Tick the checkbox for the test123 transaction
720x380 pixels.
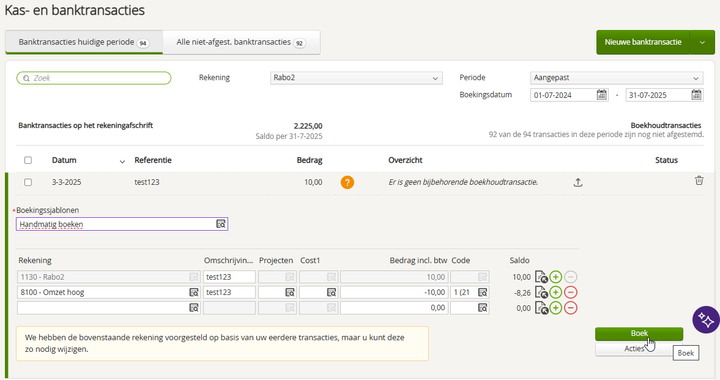tap(28, 182)
